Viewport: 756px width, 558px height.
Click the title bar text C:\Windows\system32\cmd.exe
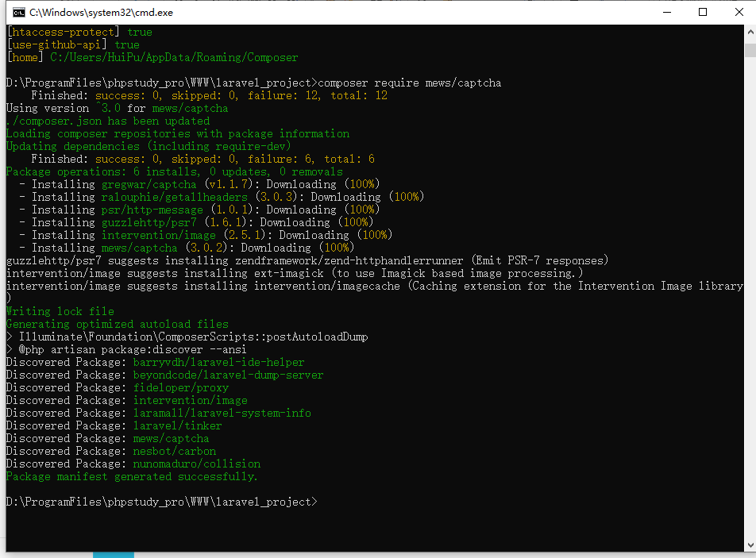(x=102, y=13)
